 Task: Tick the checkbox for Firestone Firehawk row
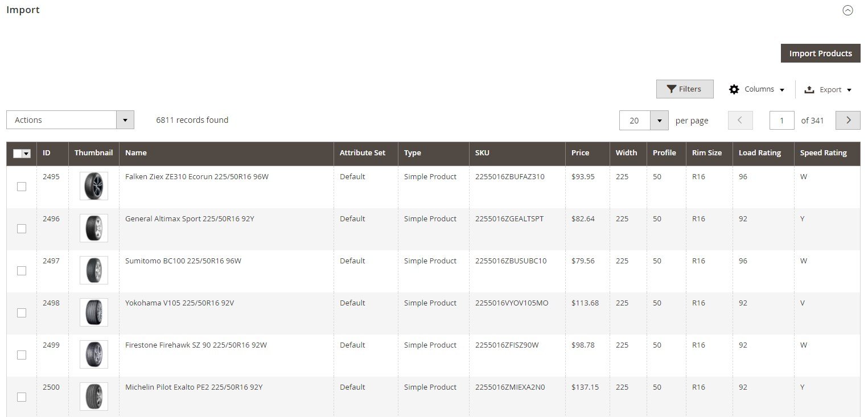(x=22, y=355)
